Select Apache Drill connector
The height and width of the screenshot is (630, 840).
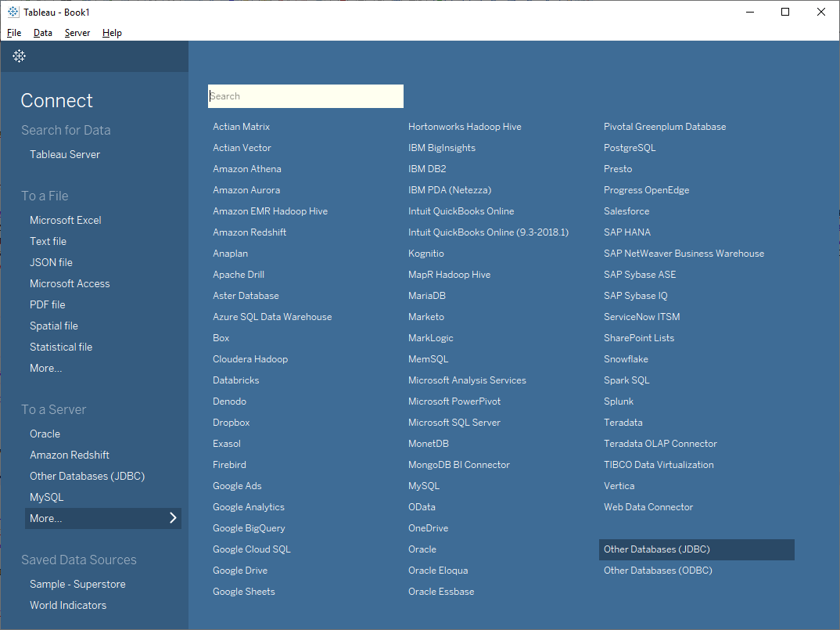[239, 275]
